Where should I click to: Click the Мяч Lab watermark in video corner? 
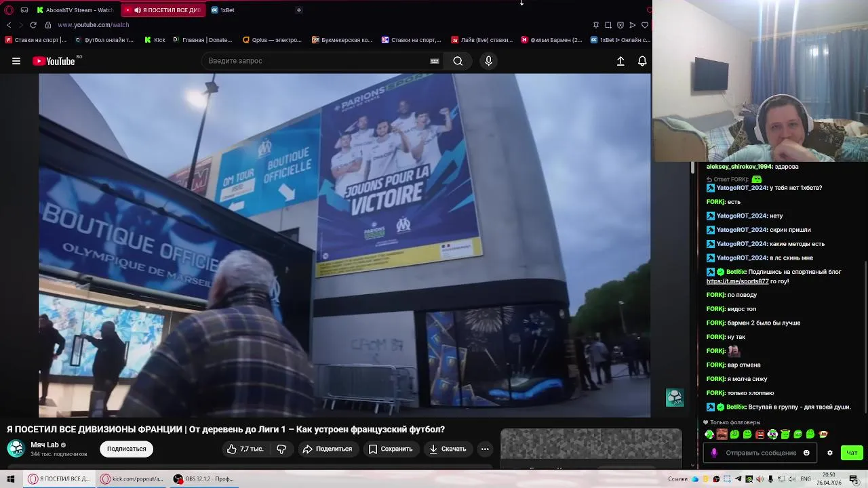point(674,398)
